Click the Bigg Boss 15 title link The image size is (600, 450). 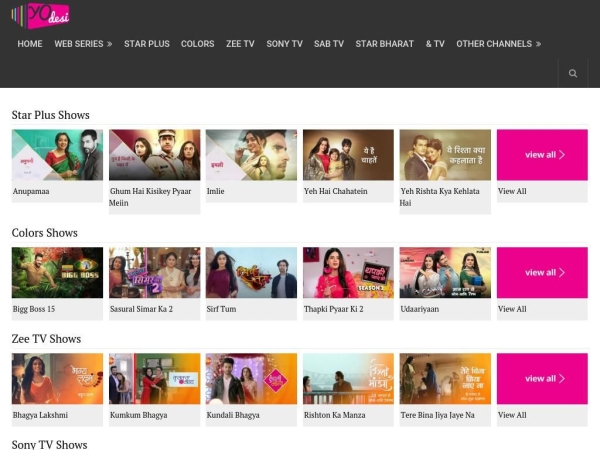click(34, 309)
